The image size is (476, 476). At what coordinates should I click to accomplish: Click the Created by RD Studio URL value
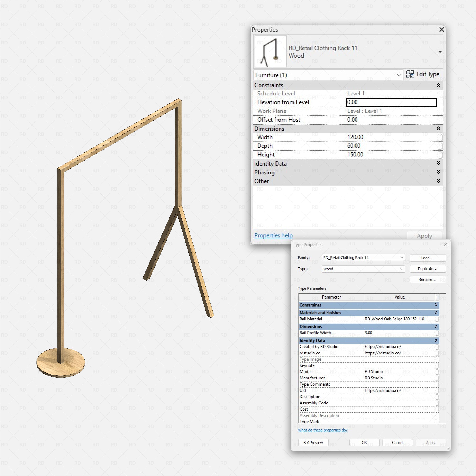[x=399, y=347]
